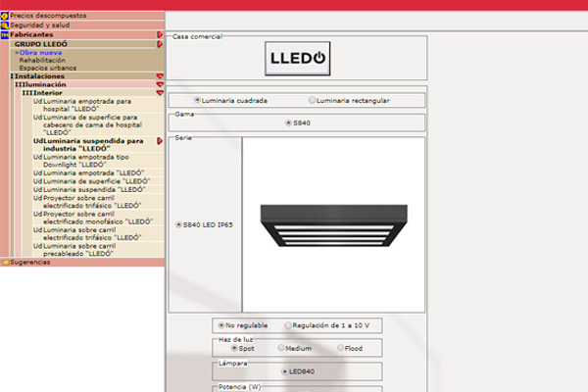Click Interior tree node
Screen dimensions: 588x392
tap(48, 93)
